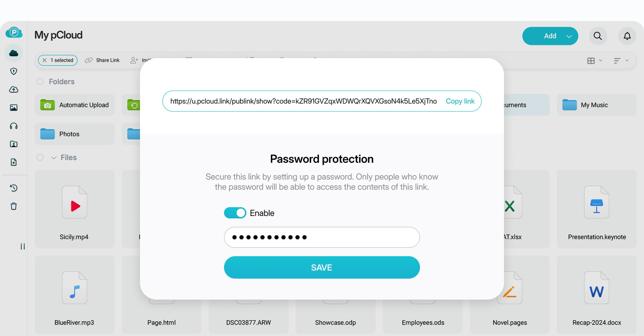Copy the public link
The width and height of the screenshot is (644, 336).
[x=460, y=101]
